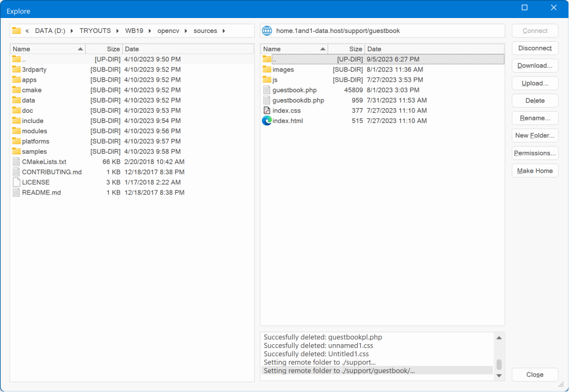569x392 pixels.
Task: Click the globe icon in remote address bar
Action: pos(267,31)
